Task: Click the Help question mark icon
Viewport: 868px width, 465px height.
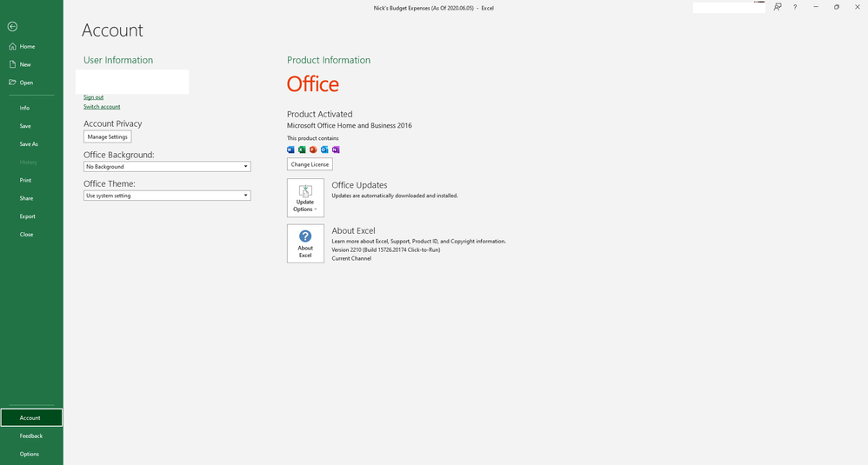Action: click(795, 7)
